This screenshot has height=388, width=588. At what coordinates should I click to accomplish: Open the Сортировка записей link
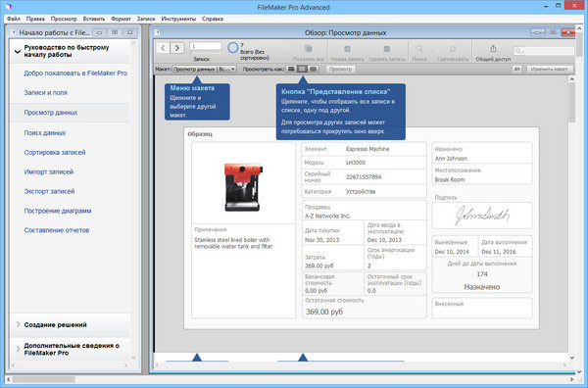pos(55,152)
